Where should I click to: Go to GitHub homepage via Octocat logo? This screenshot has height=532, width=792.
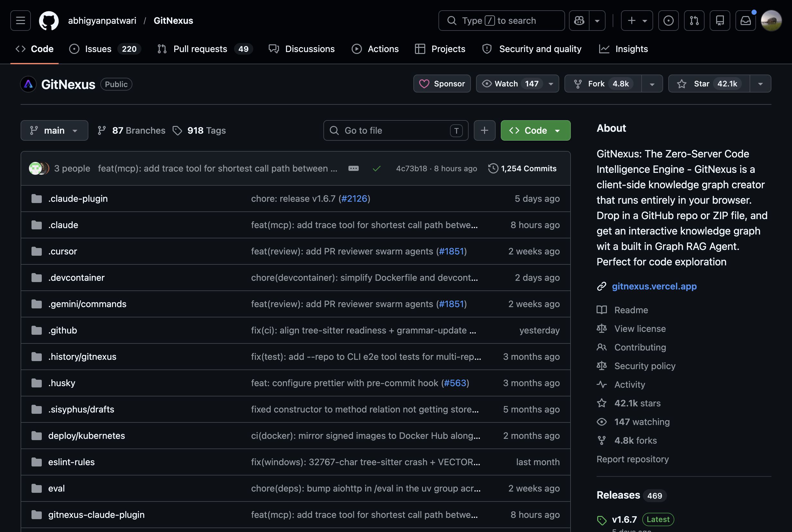tap(49, 21)
